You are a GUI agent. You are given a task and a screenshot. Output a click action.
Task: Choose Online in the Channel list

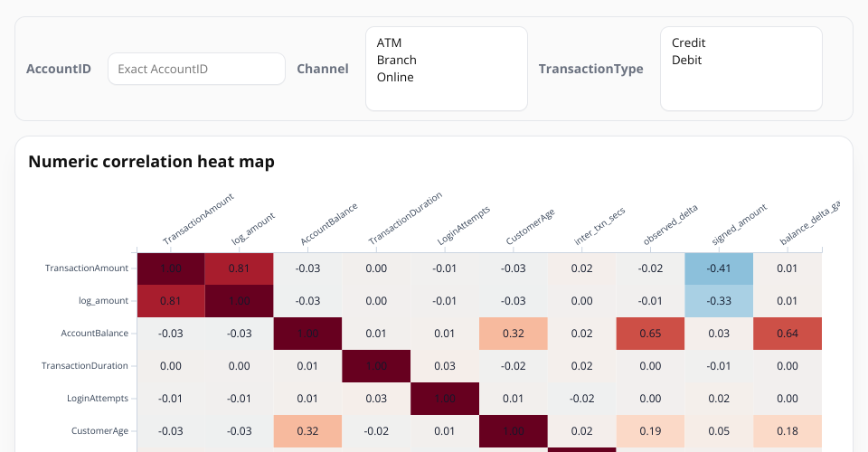395,77
